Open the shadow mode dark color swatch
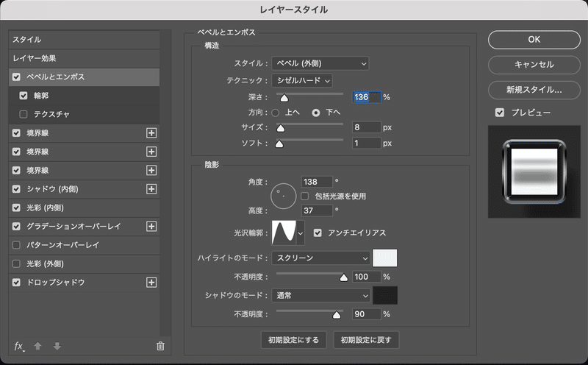 point(384,296)
